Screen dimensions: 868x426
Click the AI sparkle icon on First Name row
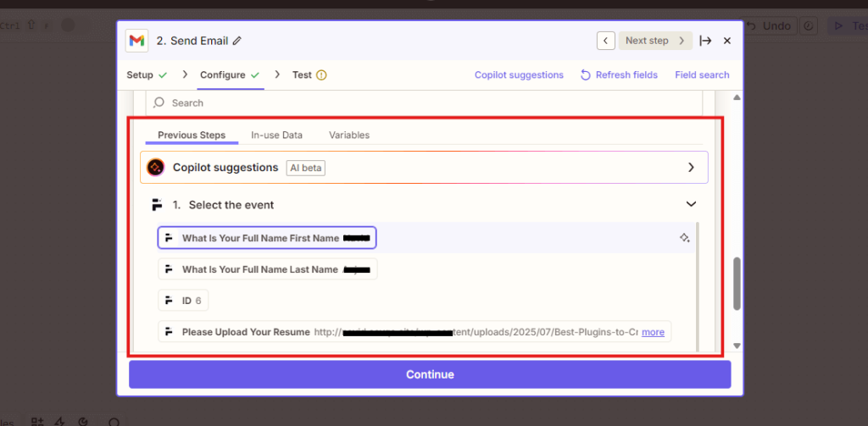(x=685, y=238)
